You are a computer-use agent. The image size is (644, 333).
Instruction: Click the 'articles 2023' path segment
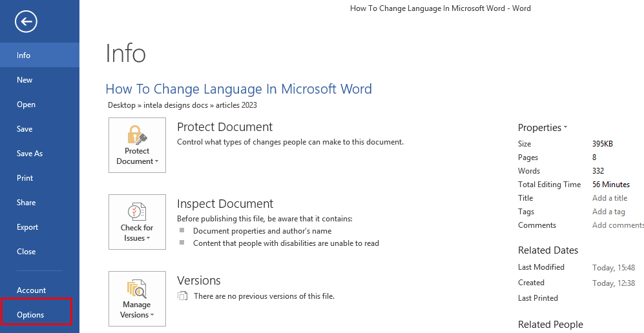(236, 105)
